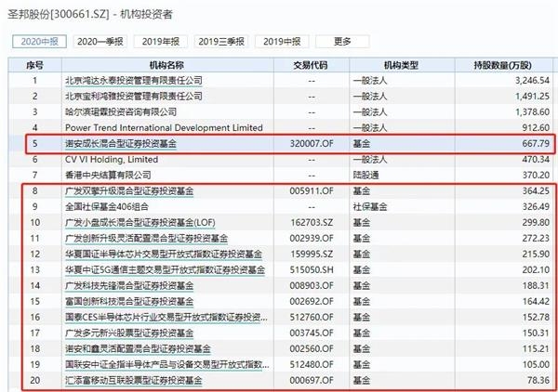Open 广发创新升级灵活配置混合型证券投资基金 link
Screen dimensions: 558x392
[x=146, y=238]
